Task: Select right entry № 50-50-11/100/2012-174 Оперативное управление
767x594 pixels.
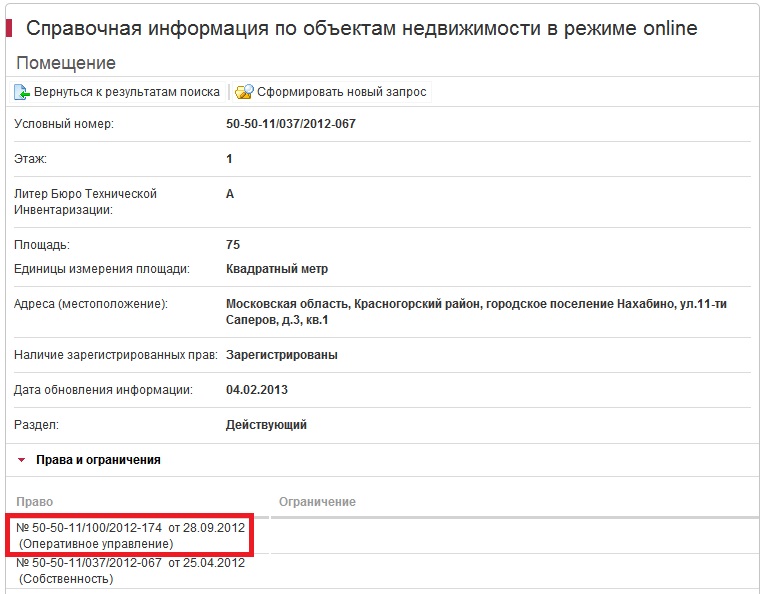Action: click(x=131, y=535)
